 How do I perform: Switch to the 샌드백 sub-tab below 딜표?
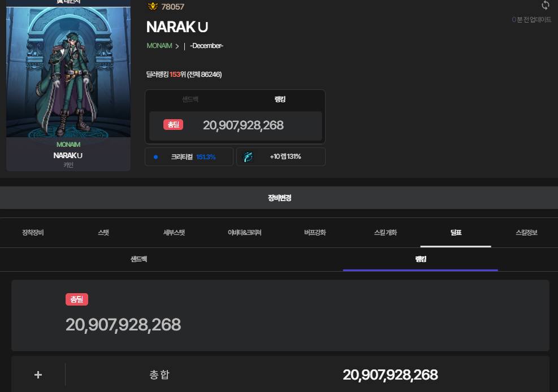(x=139, y=259)
